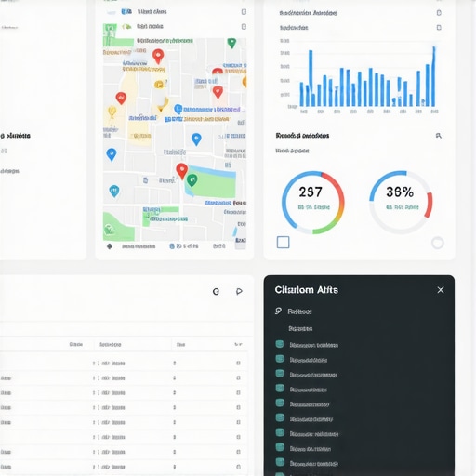Viewport: 476px width, 476px height.
Task: Select the green pin at the map's top-right
Action: [x=231, y=43]
